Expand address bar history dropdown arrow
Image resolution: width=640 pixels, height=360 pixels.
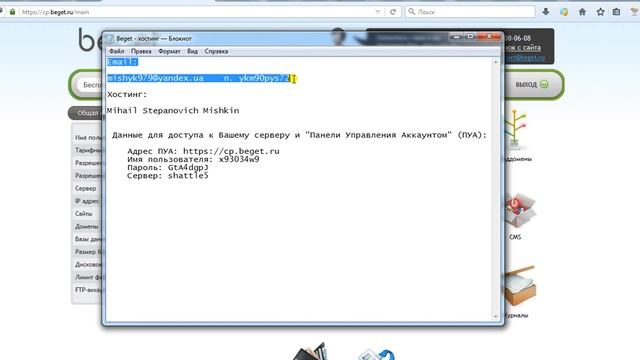pos(378,12)
